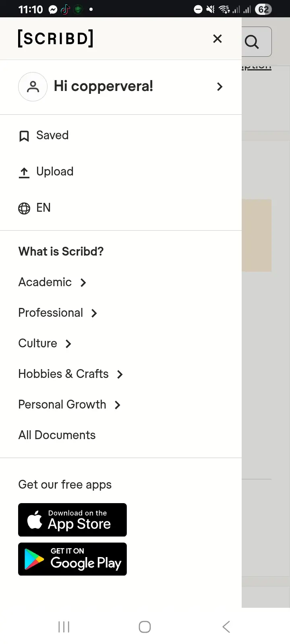Tap the Upload arrow icon

pos(24,172)
